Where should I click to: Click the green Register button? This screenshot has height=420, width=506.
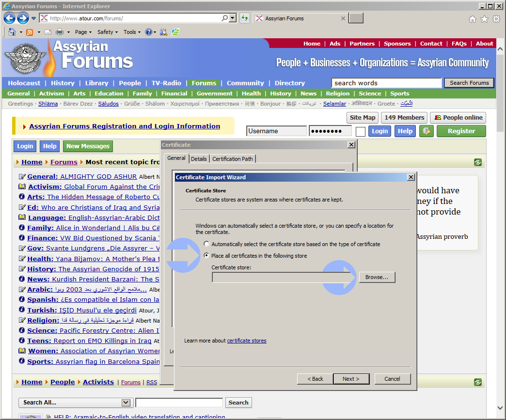pos(461,131)
